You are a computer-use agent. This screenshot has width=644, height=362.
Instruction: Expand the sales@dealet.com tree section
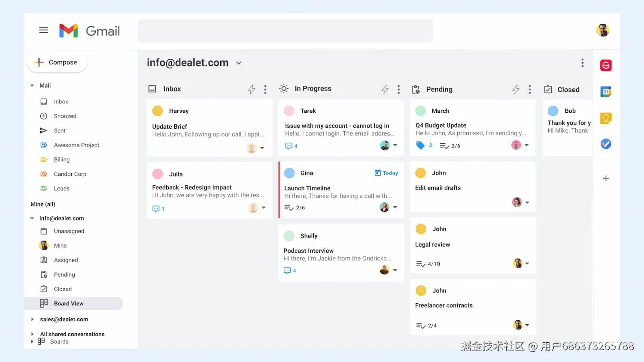pyautogui.click(x=32, y=319)
